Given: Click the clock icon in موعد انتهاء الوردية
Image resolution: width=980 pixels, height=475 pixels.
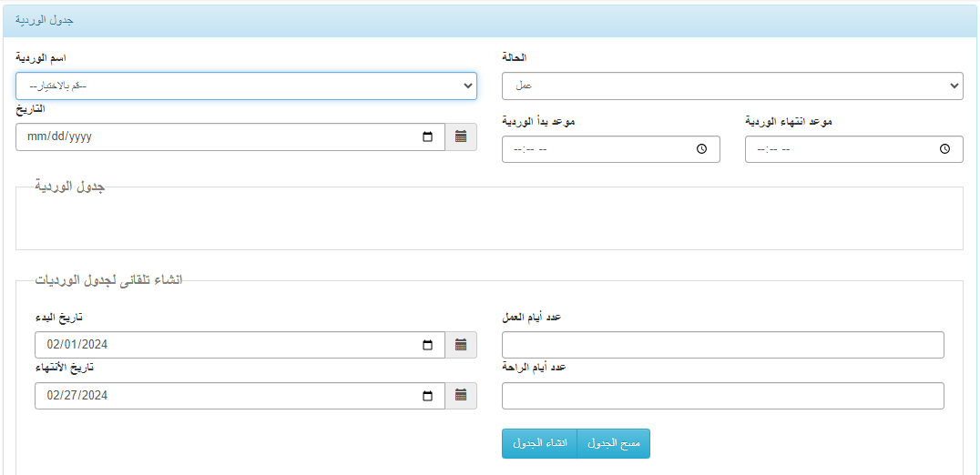Looking at the screenshot, I should [945, 149].
